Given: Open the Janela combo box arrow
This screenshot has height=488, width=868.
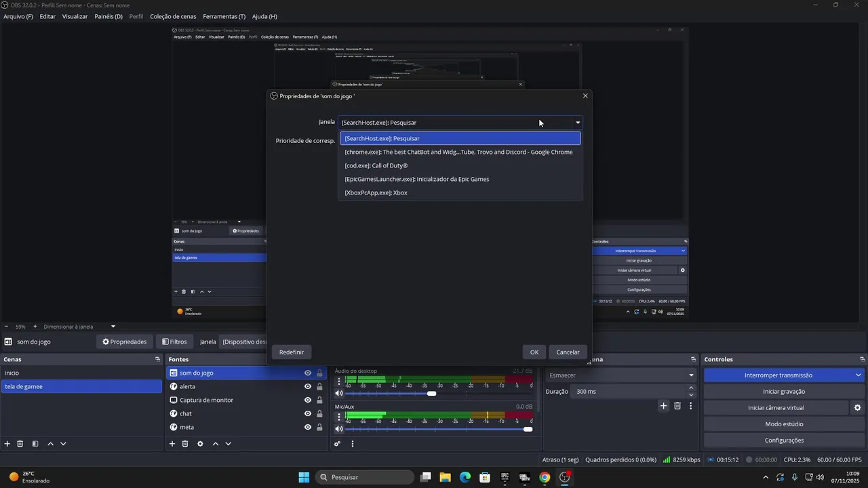Looking at the screenshot, I should (578, 123).
